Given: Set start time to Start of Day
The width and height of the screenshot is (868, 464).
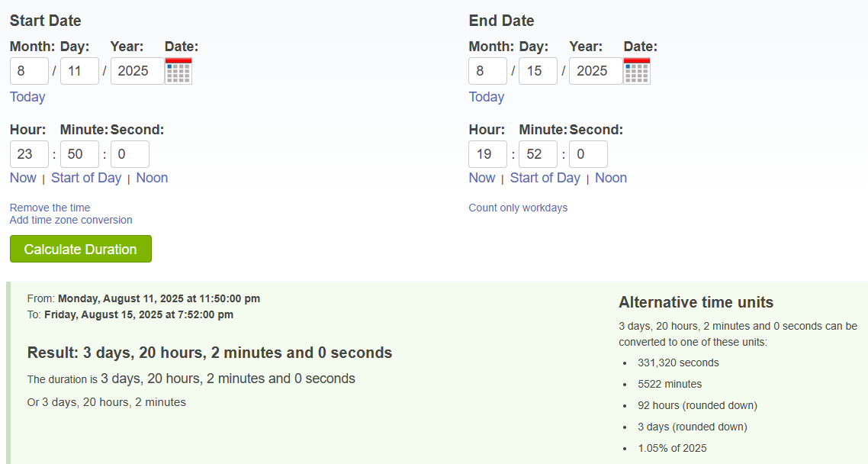Looking at the screenshot, I should click(x=86, y=178).
